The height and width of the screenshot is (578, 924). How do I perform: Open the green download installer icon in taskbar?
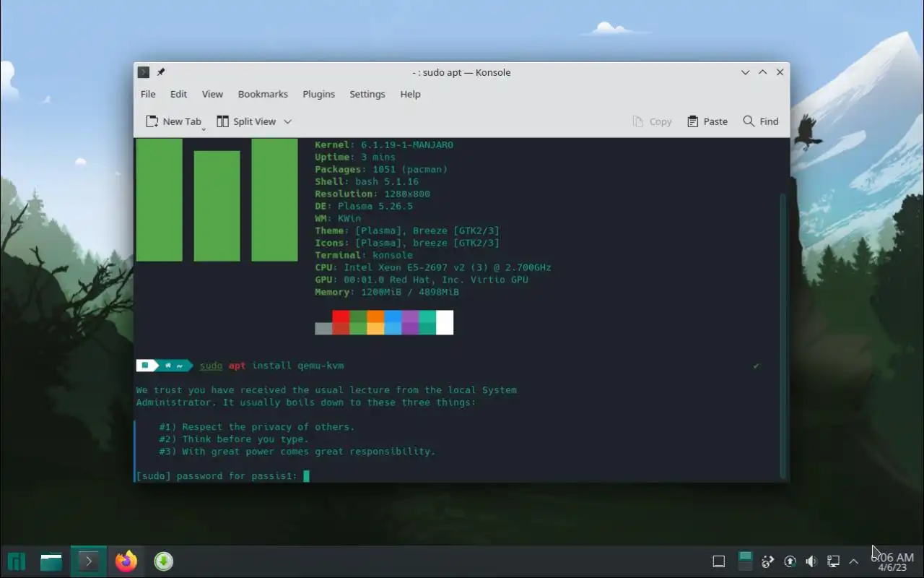pyautogui.click(x=164, y=561)
